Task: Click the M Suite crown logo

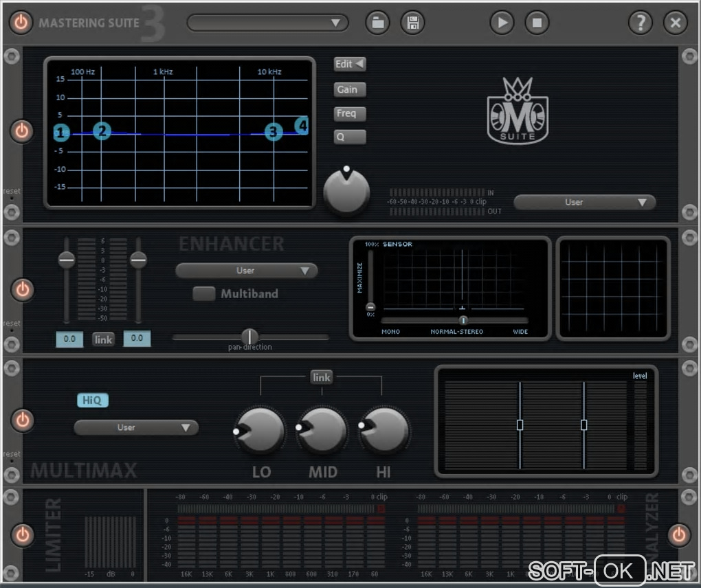Action: 518,111
